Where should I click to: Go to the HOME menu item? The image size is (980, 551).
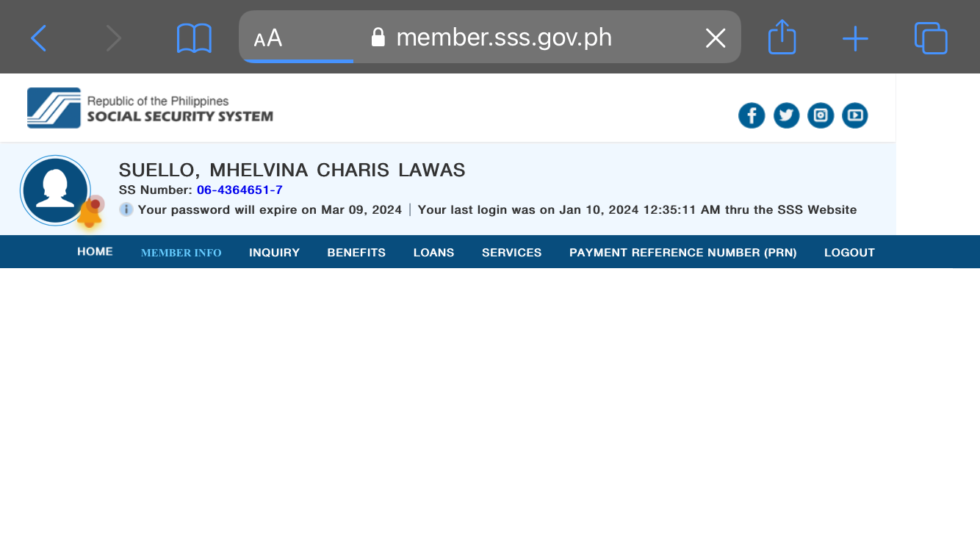(x=95, y=251)
